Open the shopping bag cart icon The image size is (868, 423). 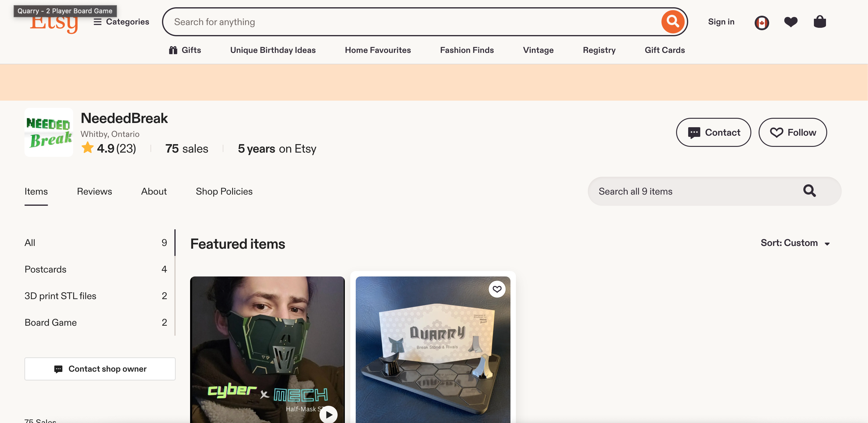[820, 21]
